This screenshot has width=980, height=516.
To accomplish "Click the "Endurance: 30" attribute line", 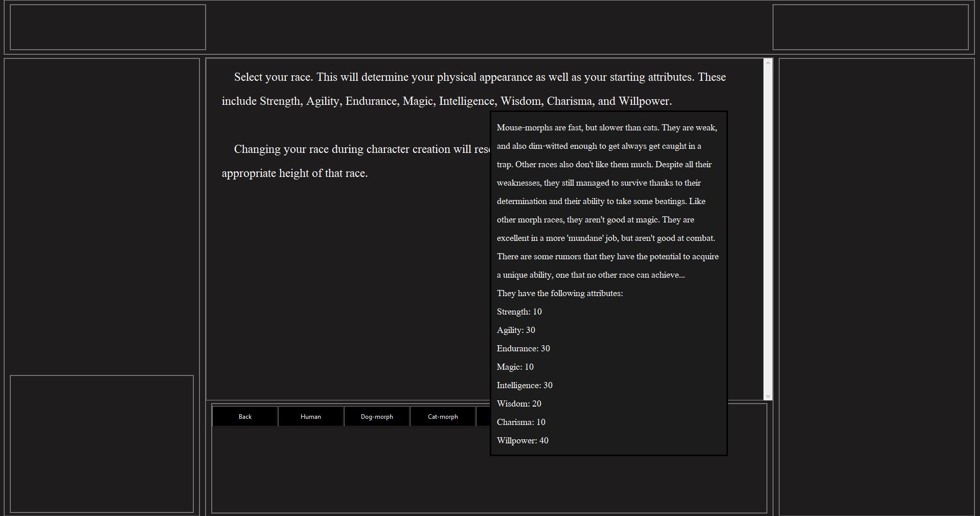I will click(523, 348).
